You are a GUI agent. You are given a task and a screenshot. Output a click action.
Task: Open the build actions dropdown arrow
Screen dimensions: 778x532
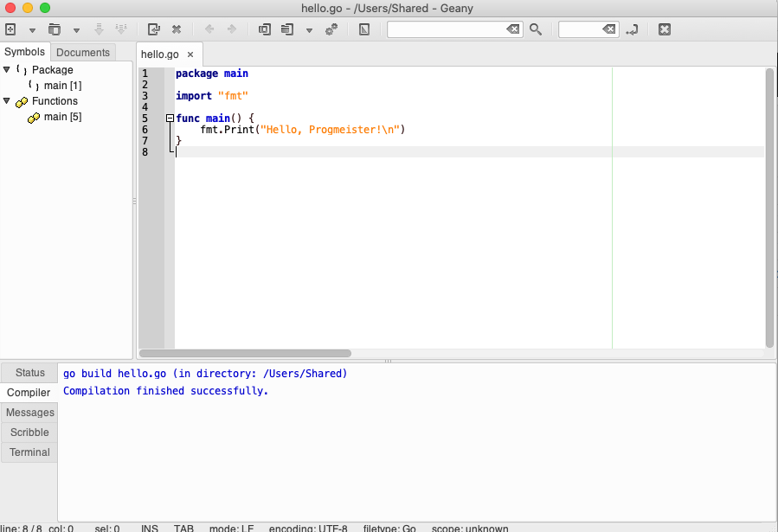point(309,30)
